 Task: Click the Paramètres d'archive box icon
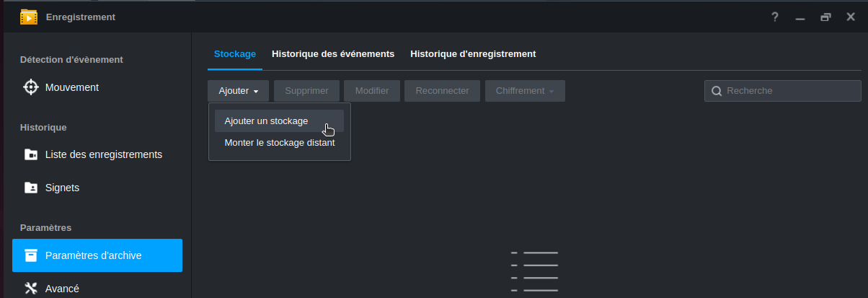pyautogui.click(x=30, y=255)
